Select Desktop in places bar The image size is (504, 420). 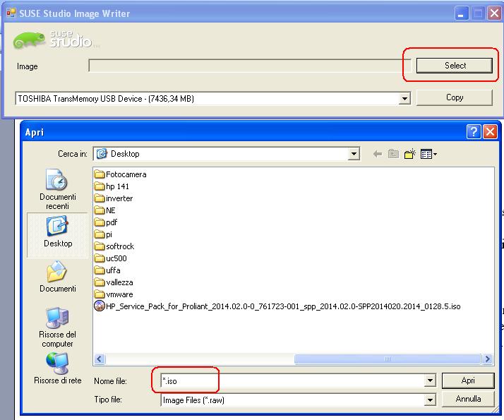tap(58, 234)
